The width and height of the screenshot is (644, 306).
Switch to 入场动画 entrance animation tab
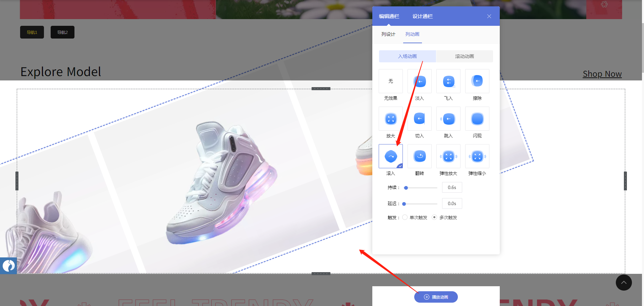[x=408, y=56]
